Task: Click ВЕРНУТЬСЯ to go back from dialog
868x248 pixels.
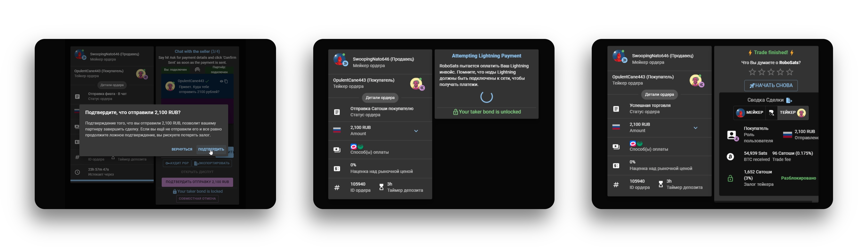Action: pos(182,149)
